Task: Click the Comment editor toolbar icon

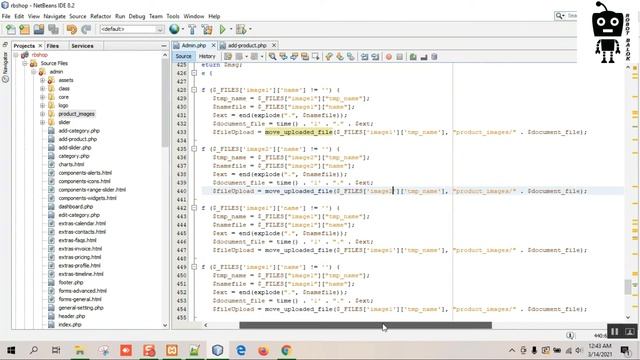Action: click(413, 57)
